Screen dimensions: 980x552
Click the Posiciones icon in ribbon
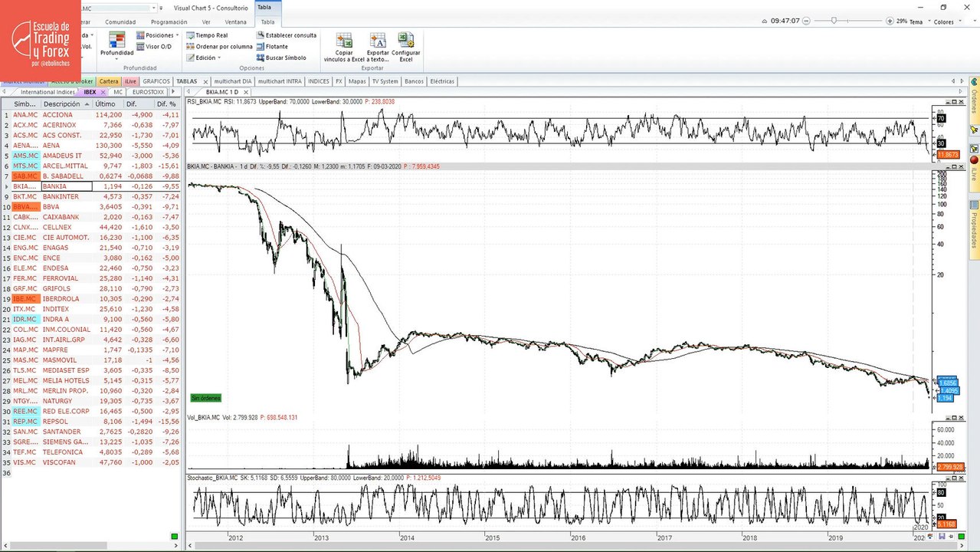click(x=141, y=35)
